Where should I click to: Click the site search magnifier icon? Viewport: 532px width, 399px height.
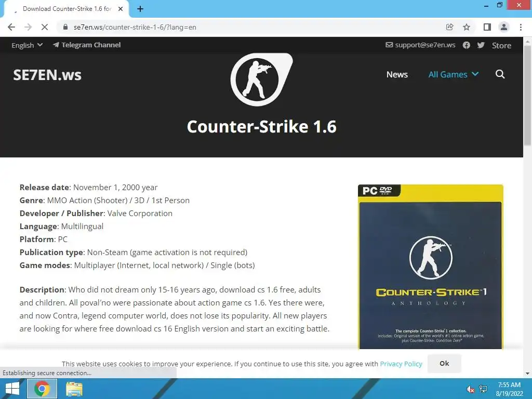[x=500, y=74]
